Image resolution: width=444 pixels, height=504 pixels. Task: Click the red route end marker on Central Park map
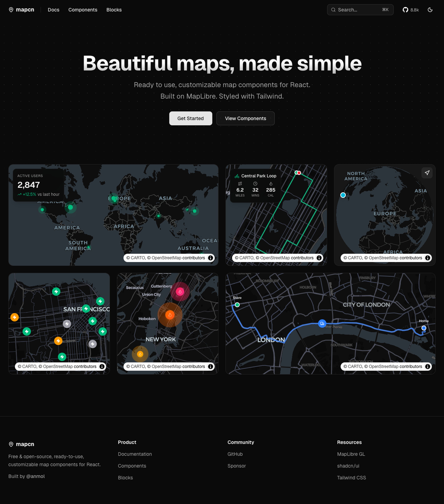299,173
